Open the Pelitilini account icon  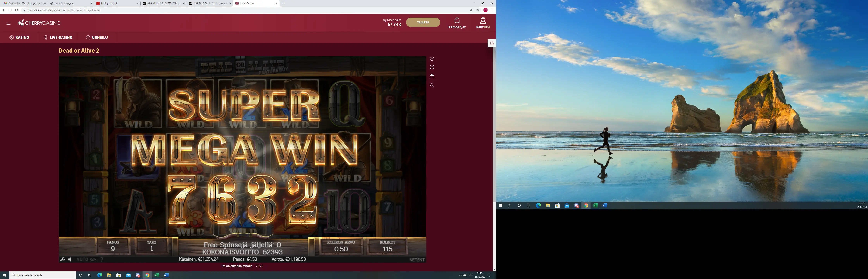coord(483,21)
